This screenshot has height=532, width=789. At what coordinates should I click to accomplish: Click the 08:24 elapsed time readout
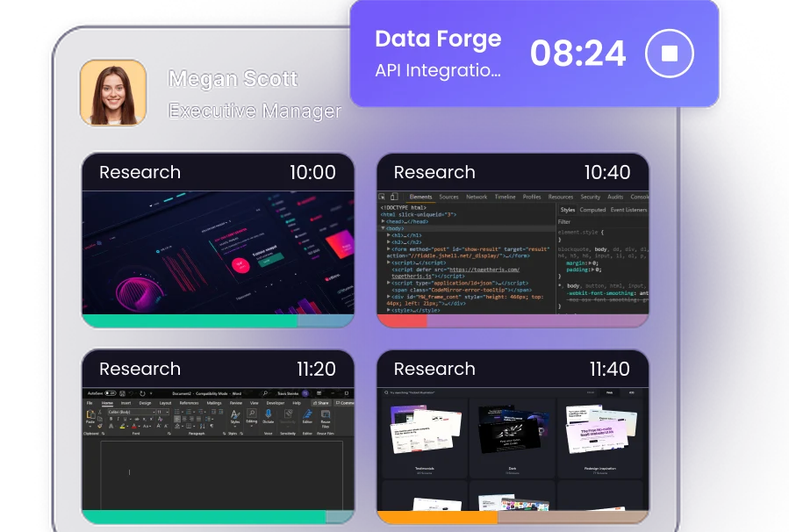pos(577,54)
